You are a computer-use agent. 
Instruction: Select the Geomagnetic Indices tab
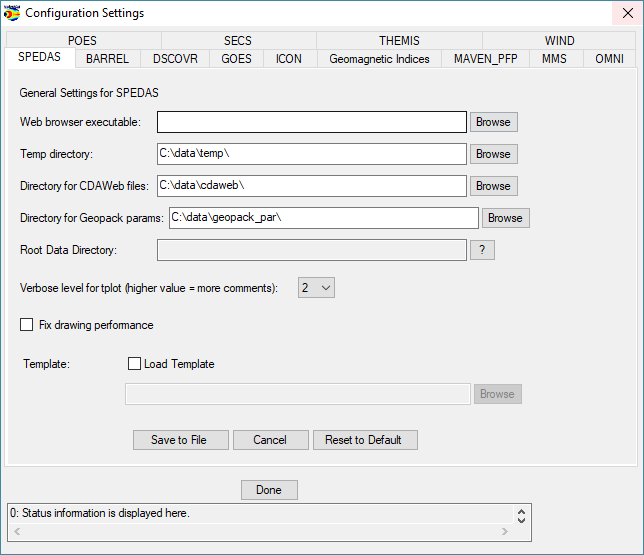click(379, 59)
